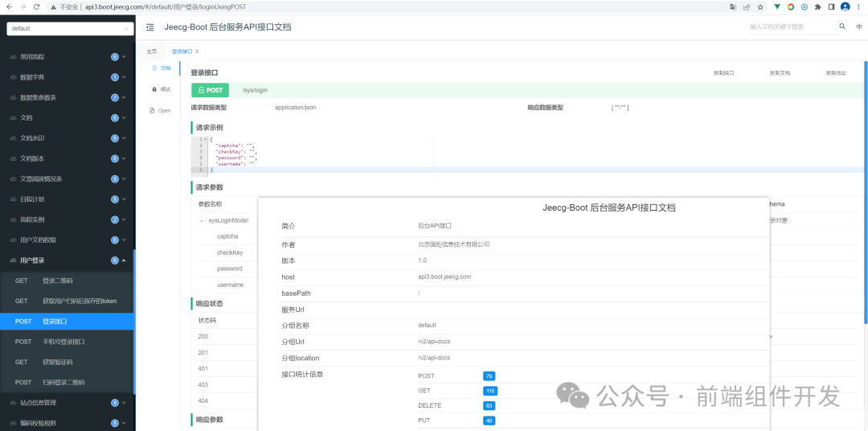The width and height of the screenshot is (868, 431).
Task: Open POST 扫码登录二维码 endpoint
Action: (67, 382)
